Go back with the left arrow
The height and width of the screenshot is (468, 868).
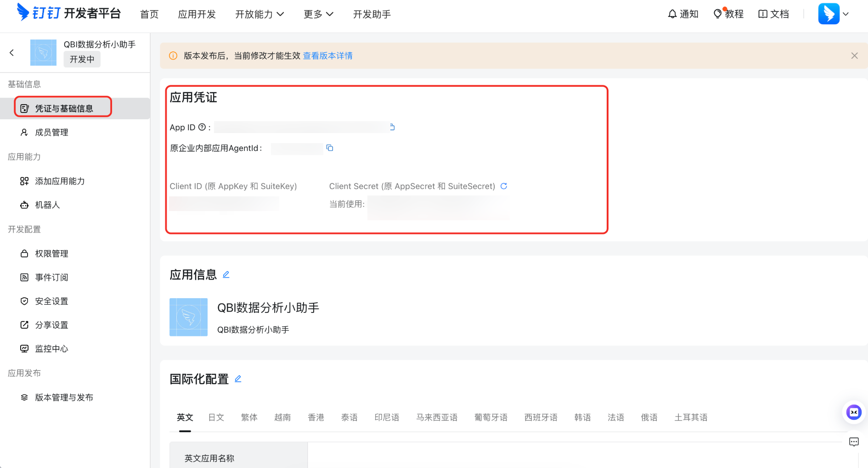coord(12,53)
